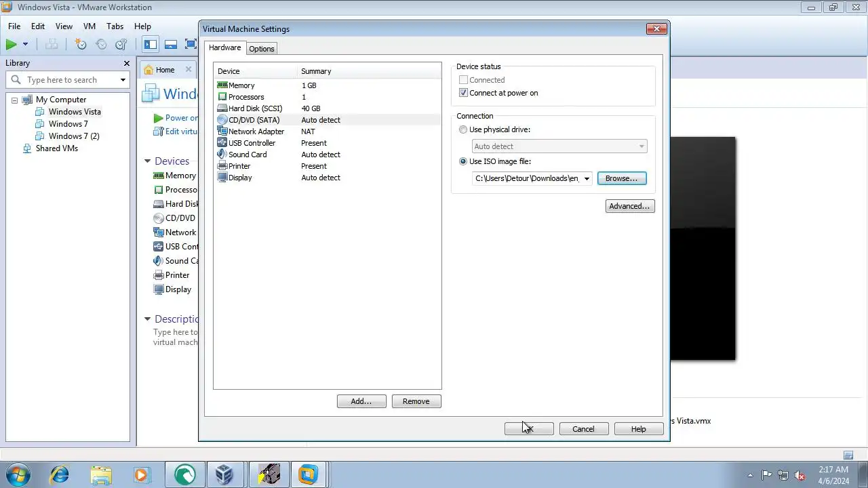Select the Sound Card icon in device list

222,155
